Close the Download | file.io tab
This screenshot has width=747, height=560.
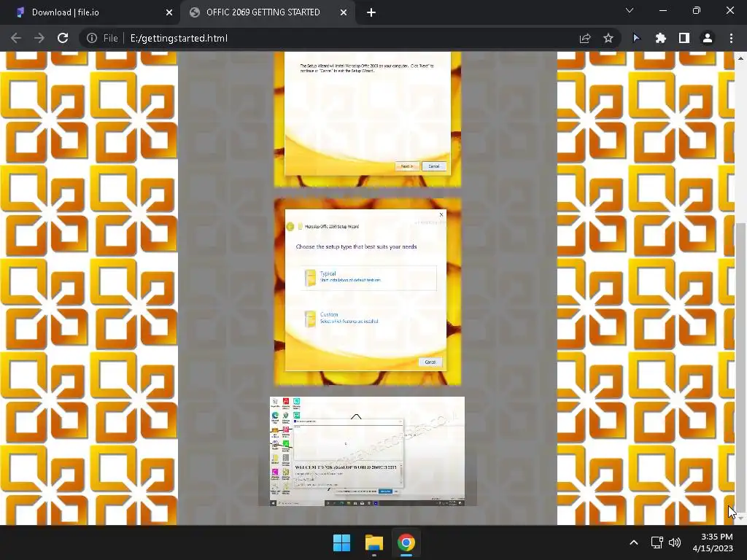(169, 13)
